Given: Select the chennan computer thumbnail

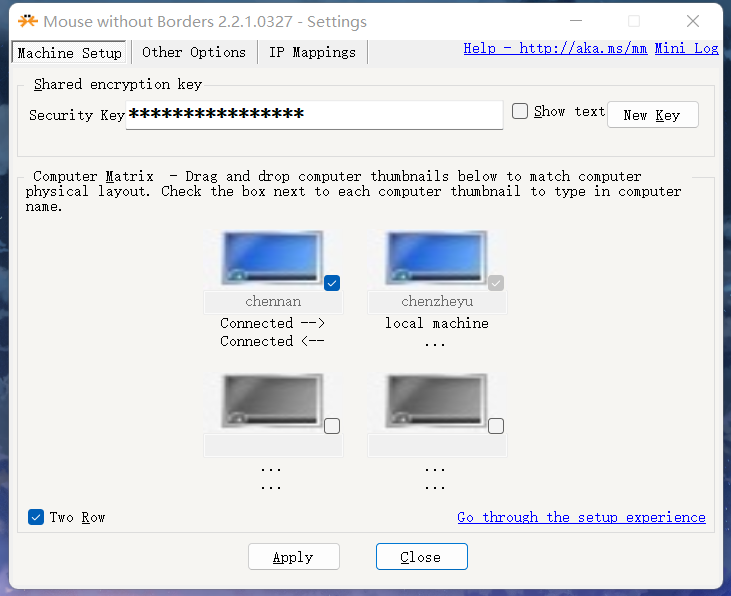Looking at the screenshot, I should tap(273, 257).
